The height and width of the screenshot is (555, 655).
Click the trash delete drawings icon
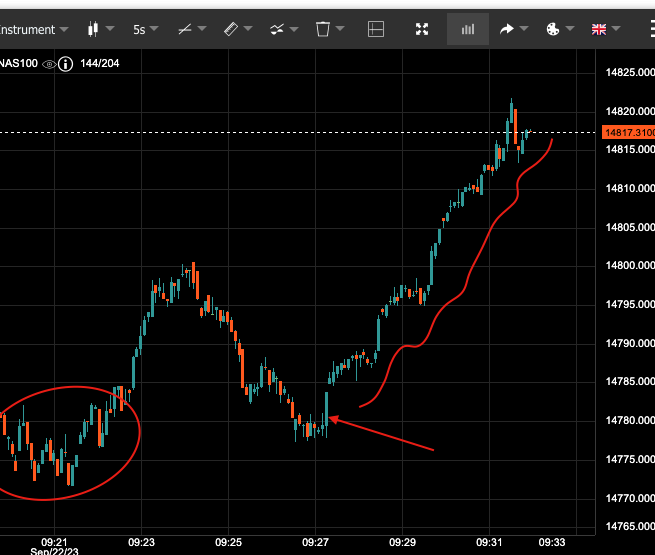[322, 29]
